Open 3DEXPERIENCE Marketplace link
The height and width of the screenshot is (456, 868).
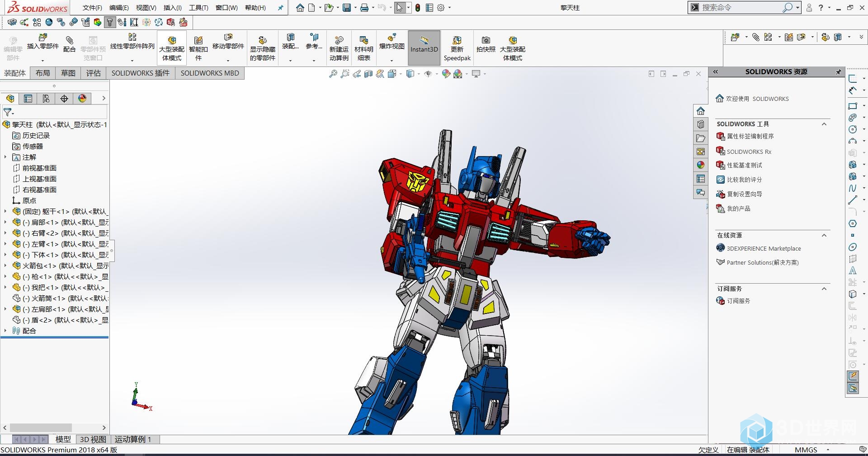coord(764,248)
